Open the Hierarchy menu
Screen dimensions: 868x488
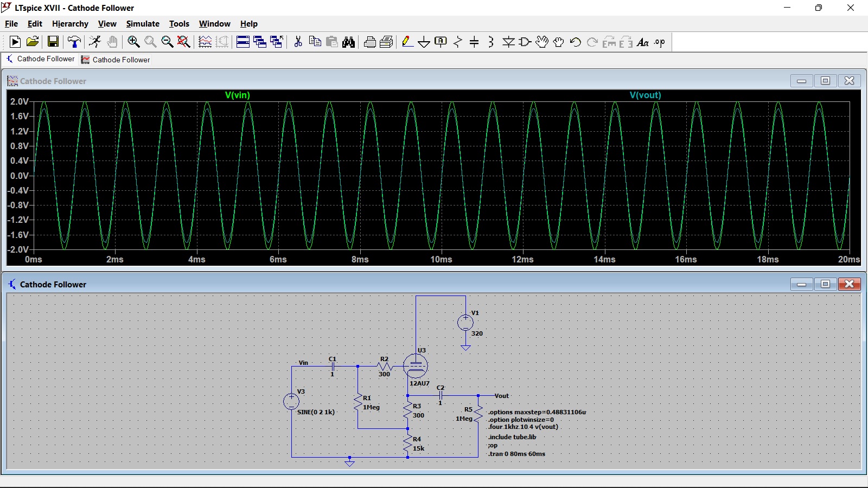[x=70, y=23]
